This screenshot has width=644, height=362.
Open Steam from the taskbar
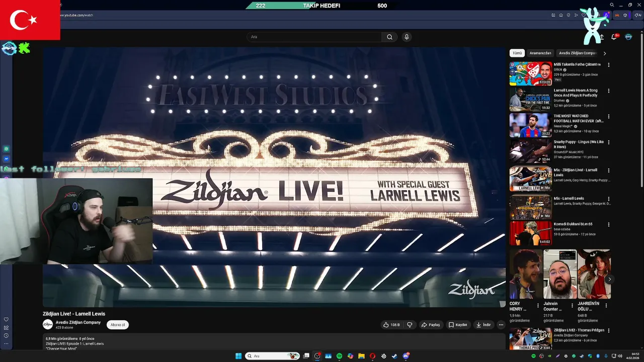[394, 356]
